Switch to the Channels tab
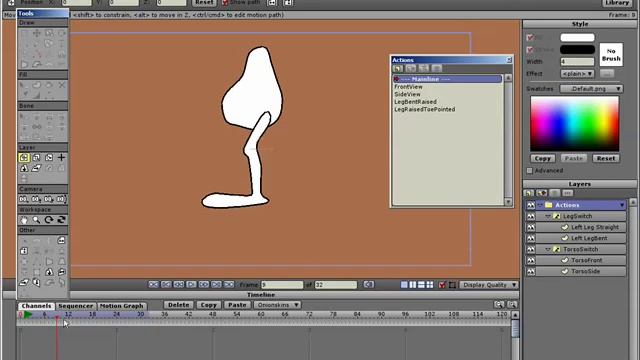 36,306
